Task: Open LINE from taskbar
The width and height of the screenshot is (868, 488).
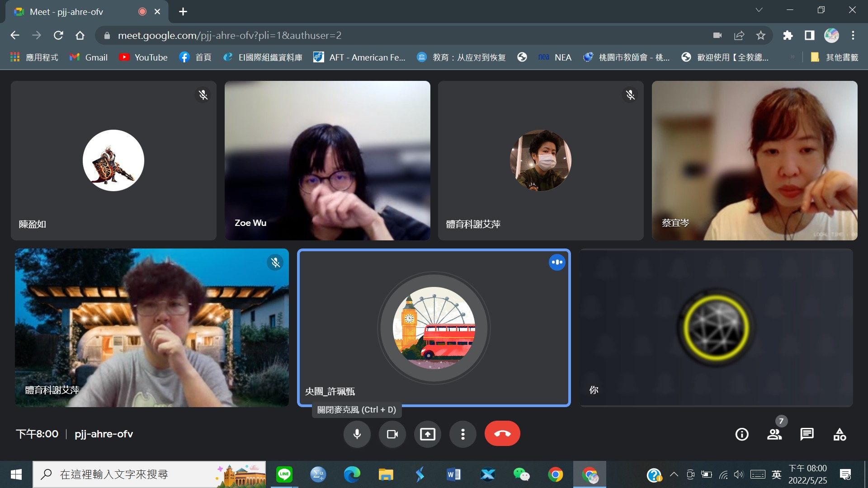Action: (284, 474)
